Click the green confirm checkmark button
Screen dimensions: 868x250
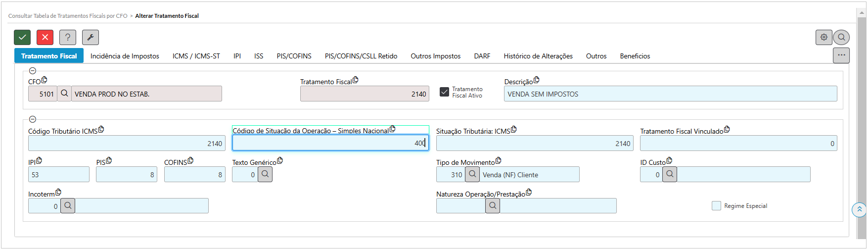[x=22, y=37]
